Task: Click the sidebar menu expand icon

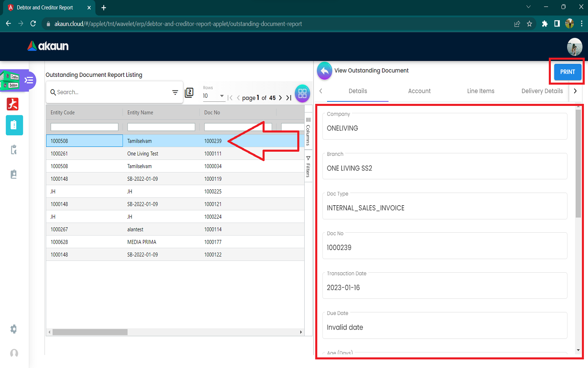Action: pyautogui.click(x=29, y=80)
